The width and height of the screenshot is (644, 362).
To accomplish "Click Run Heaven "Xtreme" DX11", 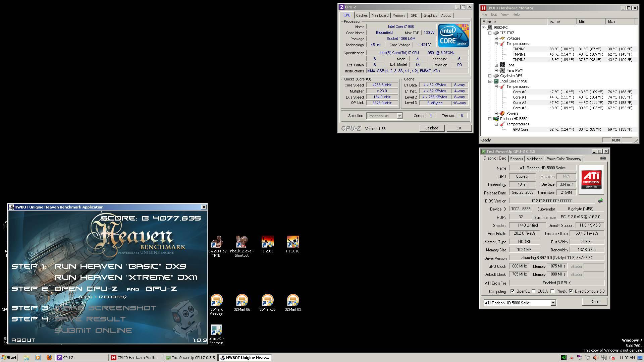I will click(x=126, y=278).
